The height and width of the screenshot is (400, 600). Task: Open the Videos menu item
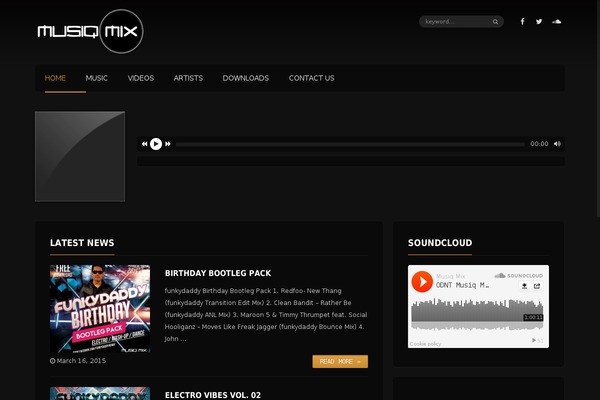click(x=141, y=78)
